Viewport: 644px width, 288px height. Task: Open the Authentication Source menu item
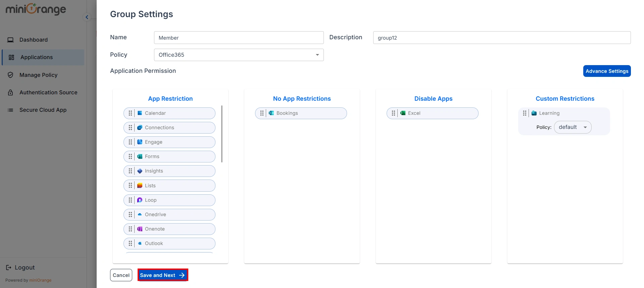(48, 92)
